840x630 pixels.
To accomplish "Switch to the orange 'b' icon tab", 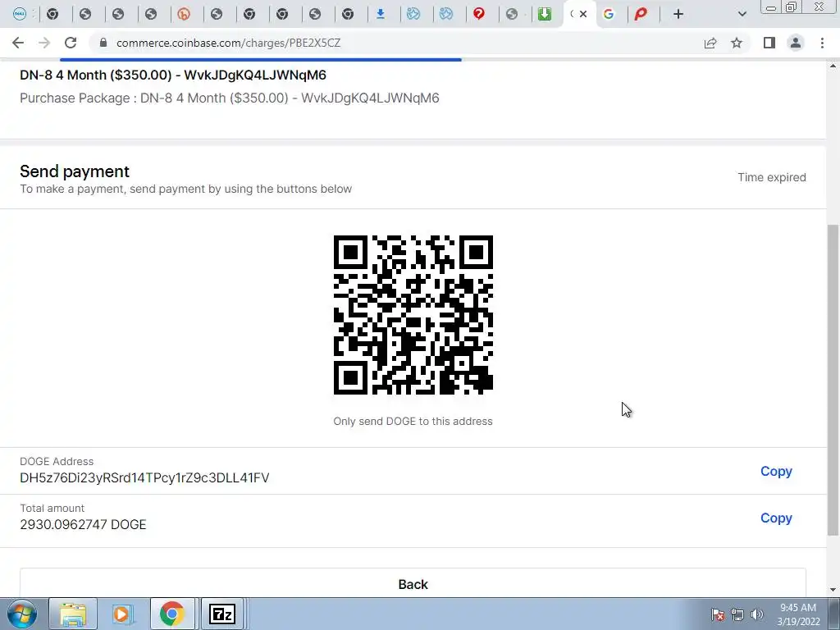I will 183,15.
